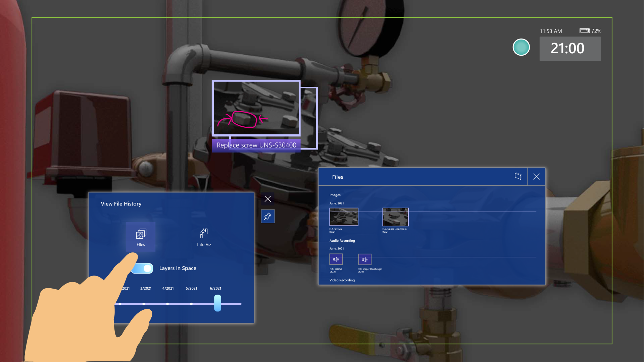Screen dimensions: 644x362
Task: Click the timeline slider handle at 6/2021
Action: tap(218, 303)
